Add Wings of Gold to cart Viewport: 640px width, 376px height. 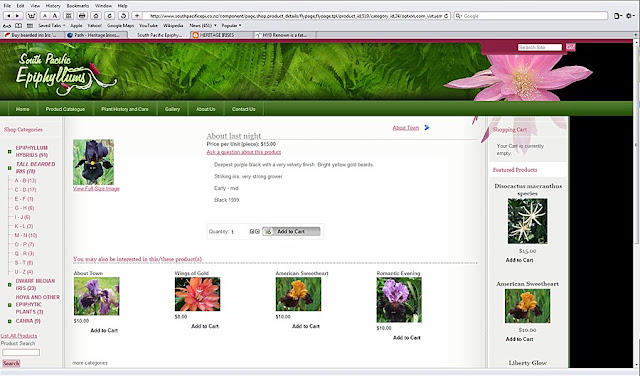205,326
